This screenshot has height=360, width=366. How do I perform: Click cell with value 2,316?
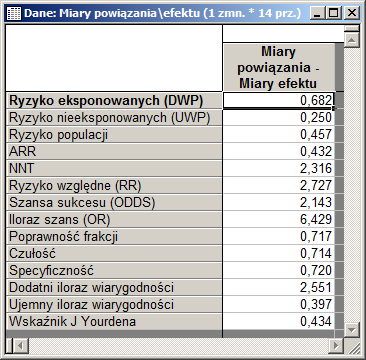[x=279, y=168]
